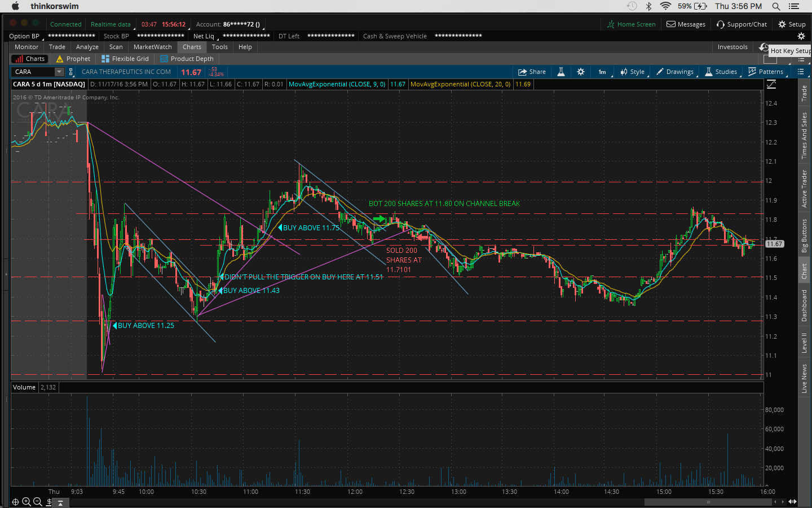Open the Prophet subtab
The height and width of the screenshot is (508, 812).
point(73,59)
